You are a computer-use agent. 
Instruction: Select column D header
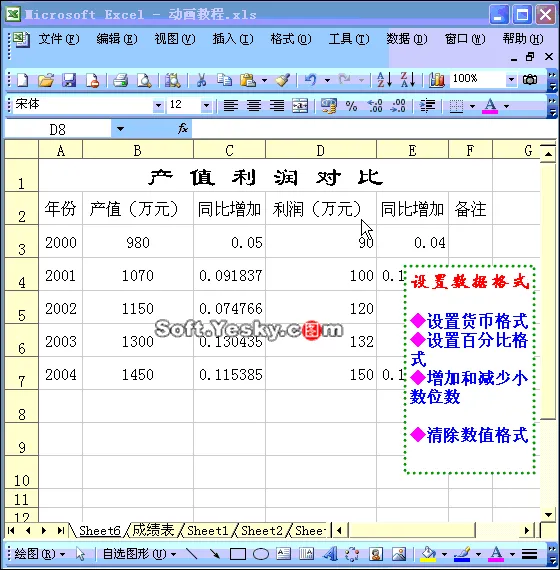(x=321, y=150)
